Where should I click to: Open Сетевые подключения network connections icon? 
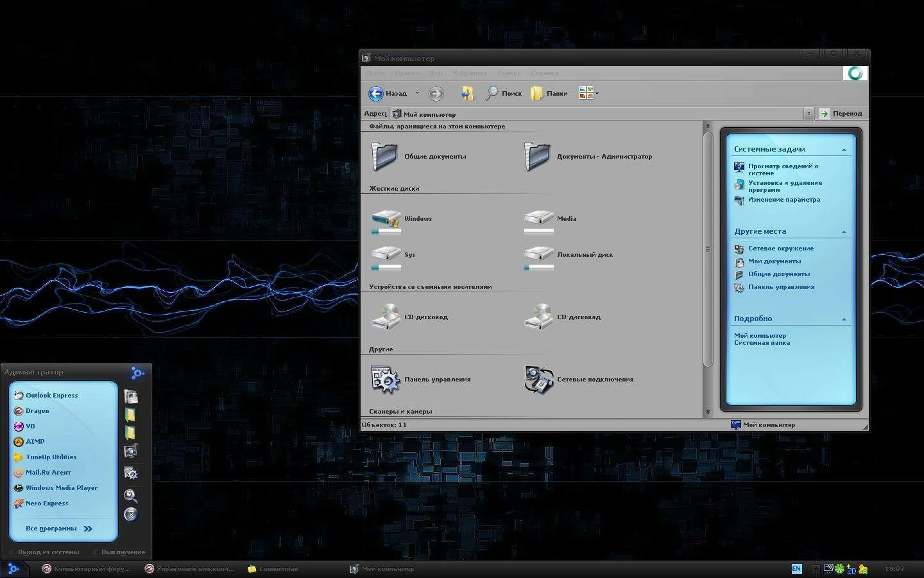(x=538, y=380)
